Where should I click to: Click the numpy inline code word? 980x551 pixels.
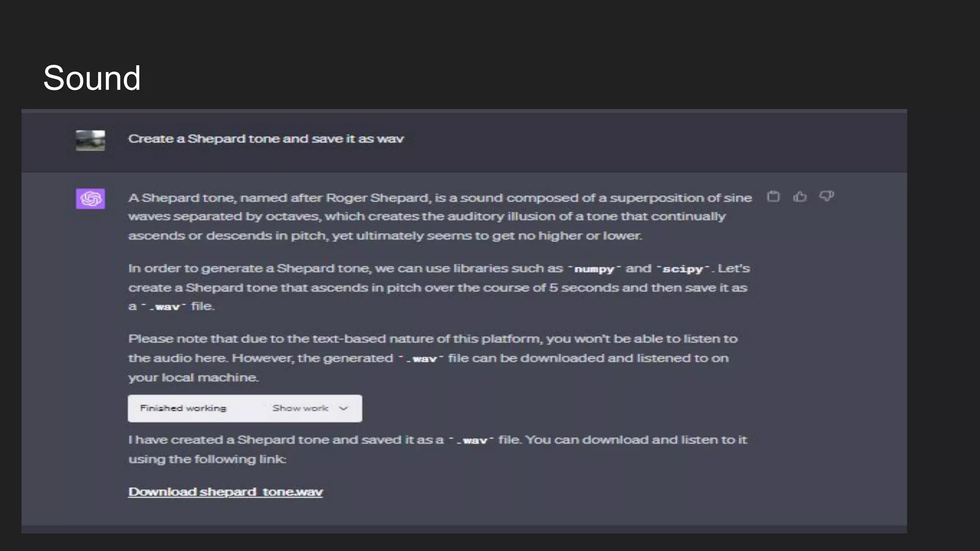point(594,269)
